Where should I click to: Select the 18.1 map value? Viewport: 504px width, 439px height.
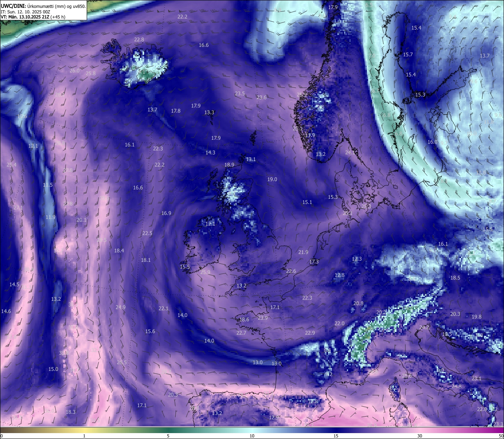tap(146, 260)
